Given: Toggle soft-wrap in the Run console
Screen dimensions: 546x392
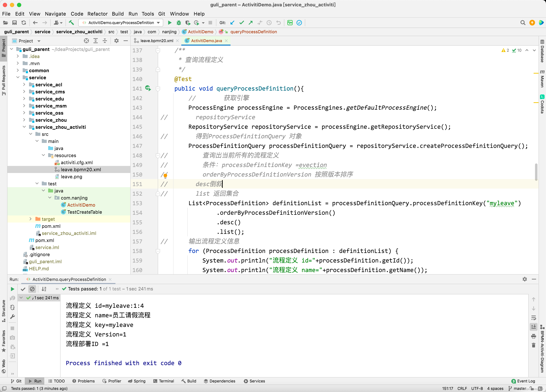Looking at the screenshot, I should 533,318.
